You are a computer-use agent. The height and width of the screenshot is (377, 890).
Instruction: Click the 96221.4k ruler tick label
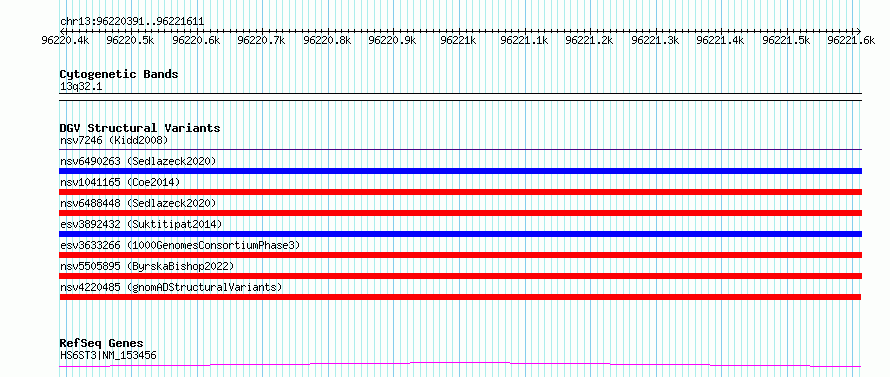(720, 40)
